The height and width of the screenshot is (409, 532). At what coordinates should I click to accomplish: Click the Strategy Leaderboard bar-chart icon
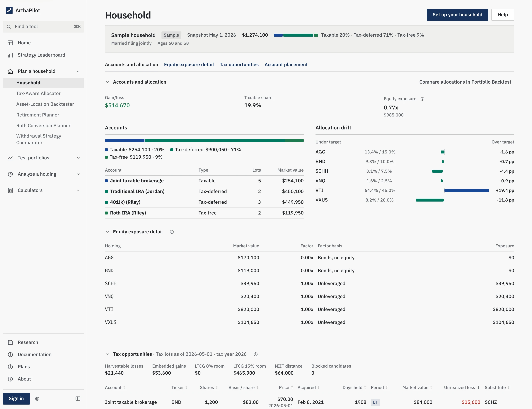click(x=10, y=55)
